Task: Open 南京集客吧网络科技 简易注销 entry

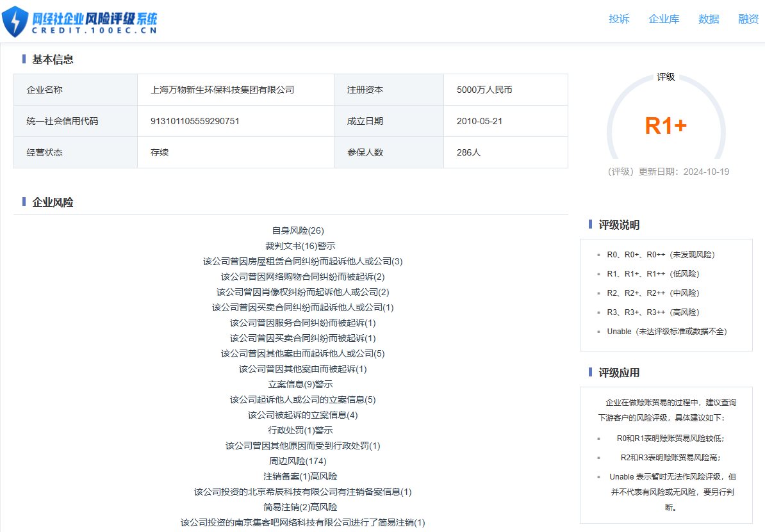Action: pyautogui.click(x=302, y=522)
